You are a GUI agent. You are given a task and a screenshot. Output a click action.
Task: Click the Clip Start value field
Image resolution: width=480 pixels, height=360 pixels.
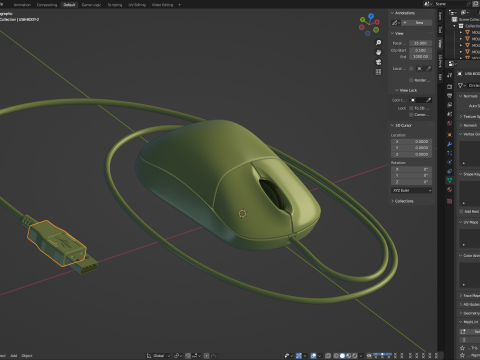pyautogui.click(x=421, y=50)
